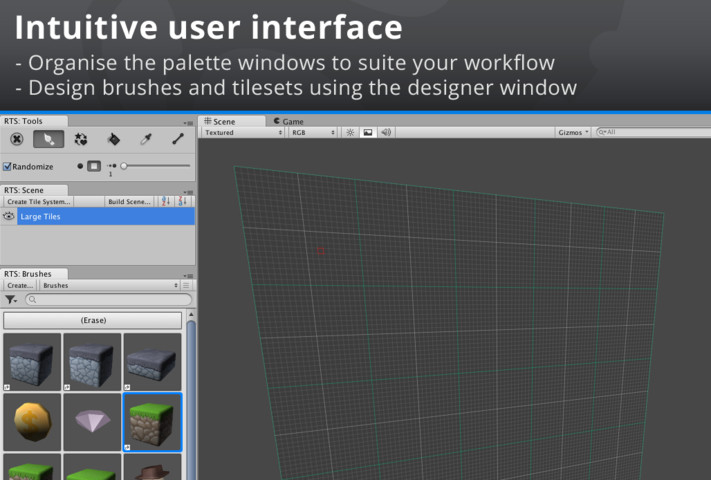Select the Cycle tool with star and heart
711x480 pixels.
pos(81,139)
